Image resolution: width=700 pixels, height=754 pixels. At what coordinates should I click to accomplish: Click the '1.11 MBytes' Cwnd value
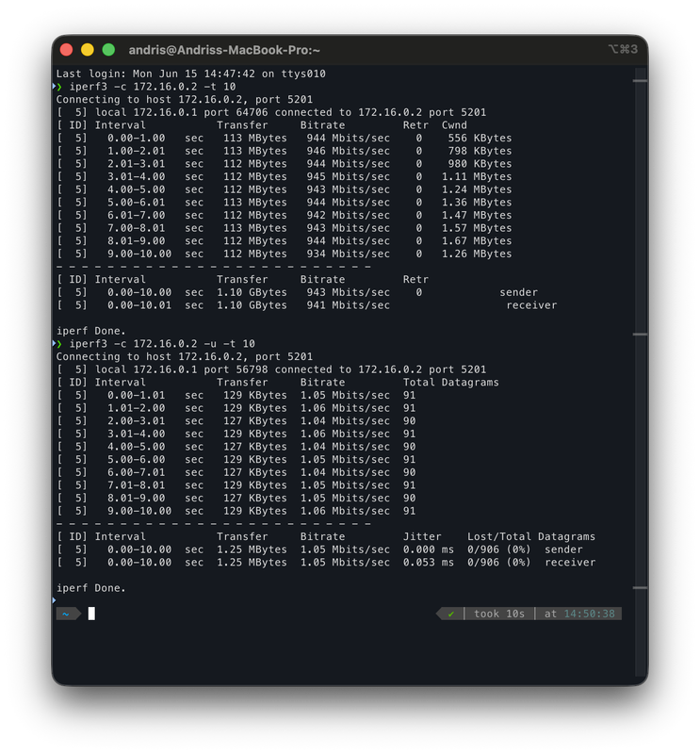(x=477, y=176)
